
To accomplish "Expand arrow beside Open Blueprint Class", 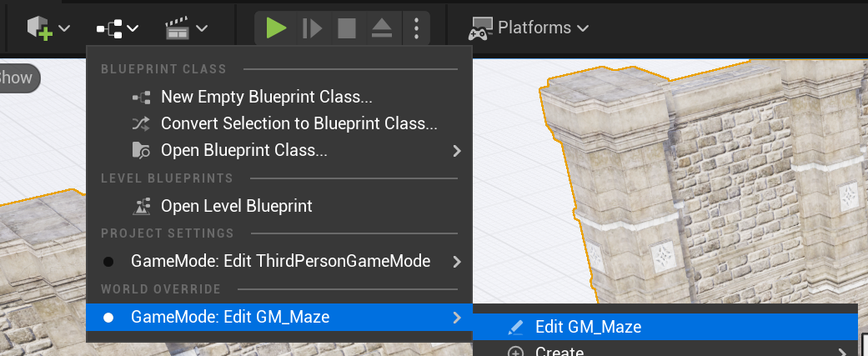I will (457, 151).
